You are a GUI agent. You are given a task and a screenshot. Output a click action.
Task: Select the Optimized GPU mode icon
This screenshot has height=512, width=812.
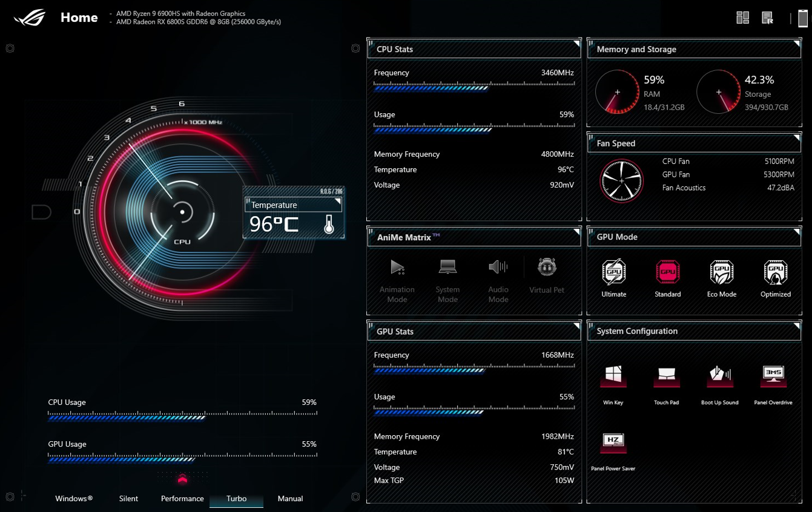click(x=775, y=272)
